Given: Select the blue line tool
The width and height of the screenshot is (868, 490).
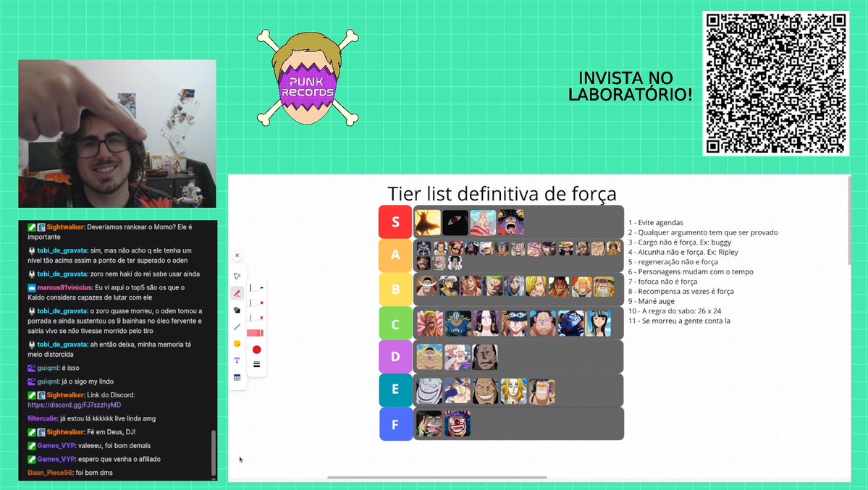Looking at the screenshot, I should 237,326.
